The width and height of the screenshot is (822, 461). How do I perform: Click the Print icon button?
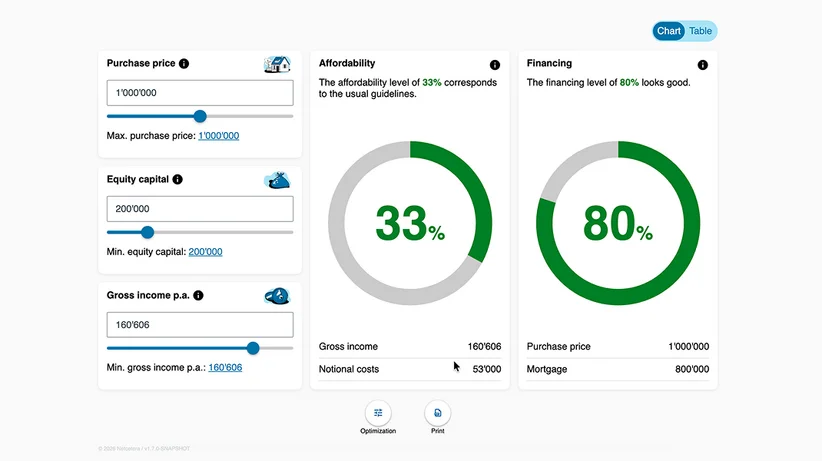pyautogui.click(x=438, y=413)
